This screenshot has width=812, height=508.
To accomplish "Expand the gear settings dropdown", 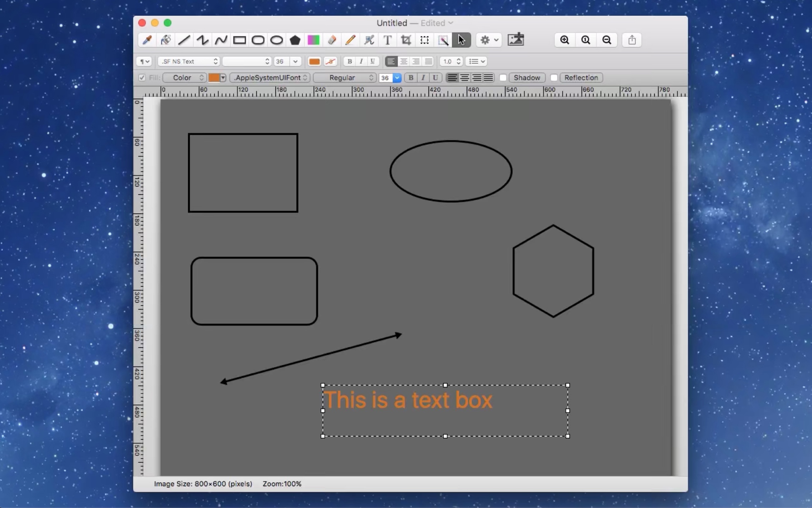I will click(489, 40).
